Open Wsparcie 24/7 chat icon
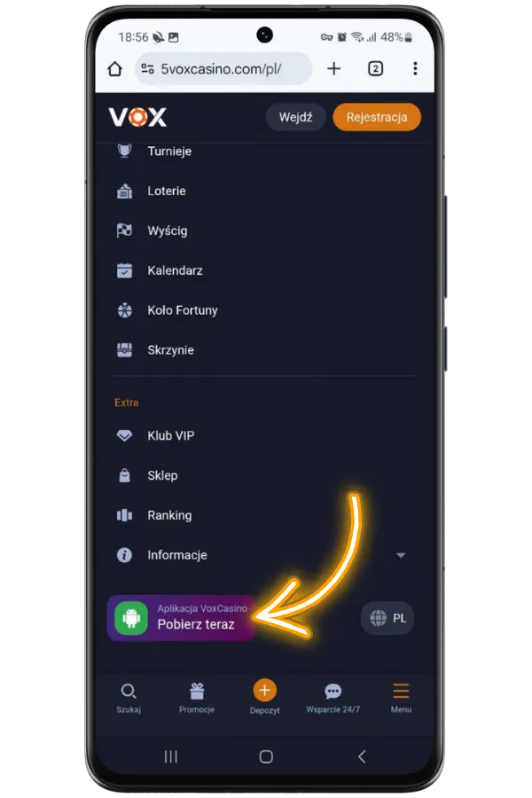This screenshot has height=798, width=532. pos(333,691)
